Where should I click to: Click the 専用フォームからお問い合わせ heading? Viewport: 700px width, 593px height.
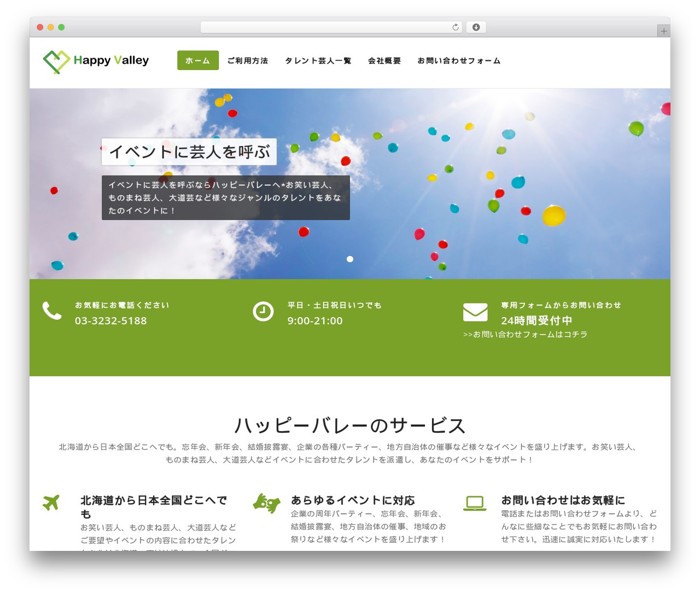(561, 305)
